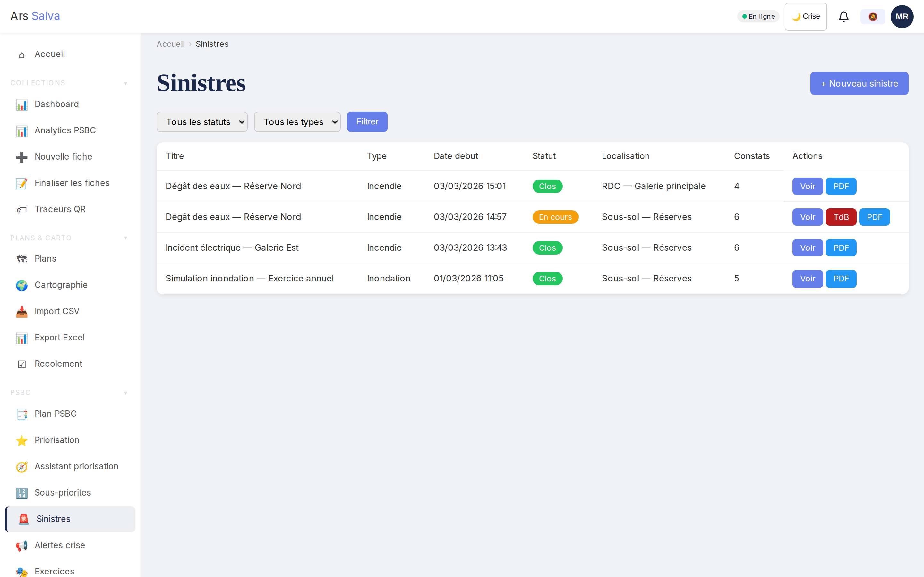Collapse the PSBC sidebar section

pyautogui.click(x=126, y=393)
